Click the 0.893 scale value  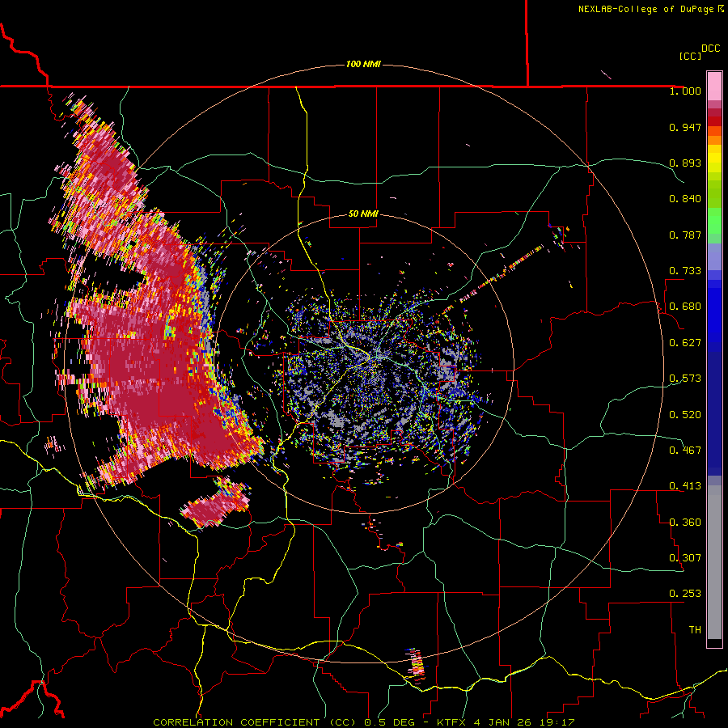[685, 163]
